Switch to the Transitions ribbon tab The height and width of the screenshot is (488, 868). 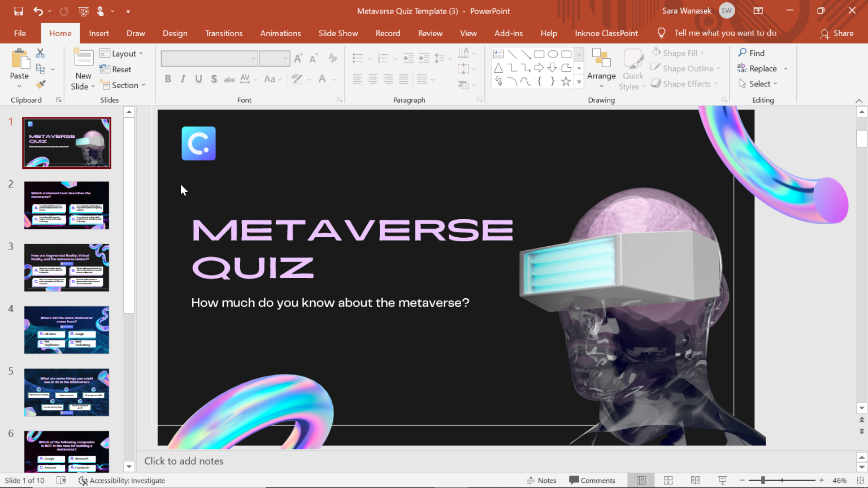(224, 33)
